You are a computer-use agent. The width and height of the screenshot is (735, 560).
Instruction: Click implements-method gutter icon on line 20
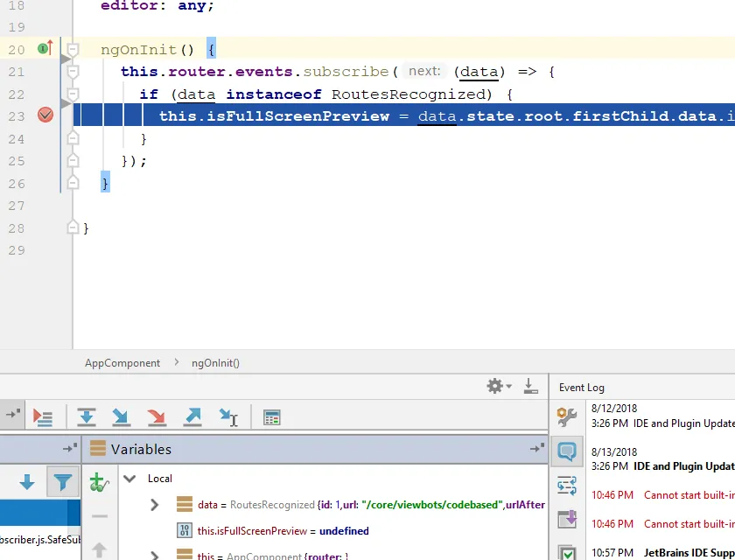[x=45, y=48]
